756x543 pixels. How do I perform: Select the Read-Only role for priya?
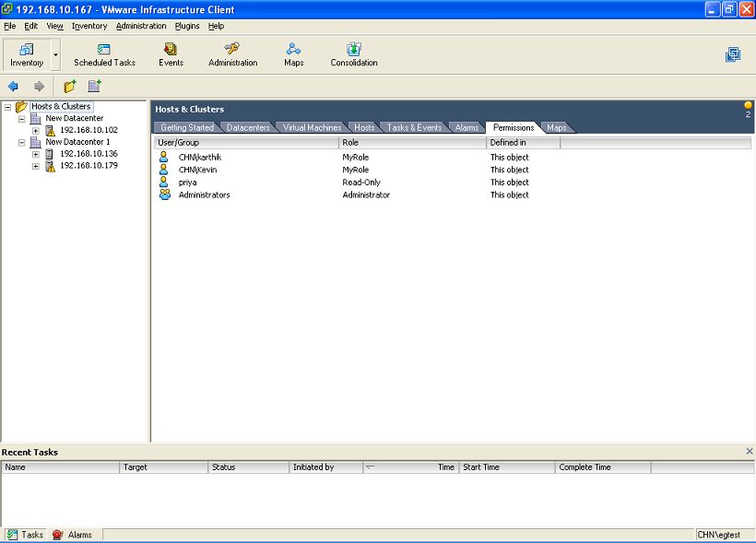coord(361,183)
